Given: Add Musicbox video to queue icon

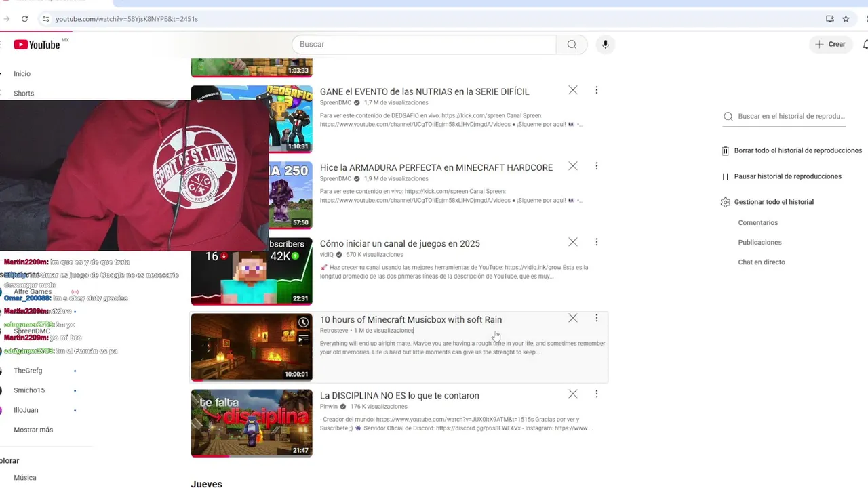Looking at the screenshot, I should pos(303,338).
